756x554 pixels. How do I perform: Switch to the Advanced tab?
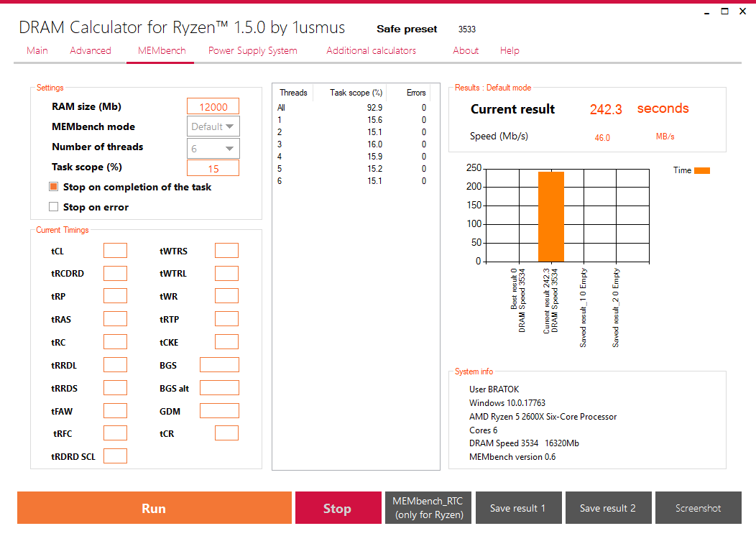coord(90,50)
